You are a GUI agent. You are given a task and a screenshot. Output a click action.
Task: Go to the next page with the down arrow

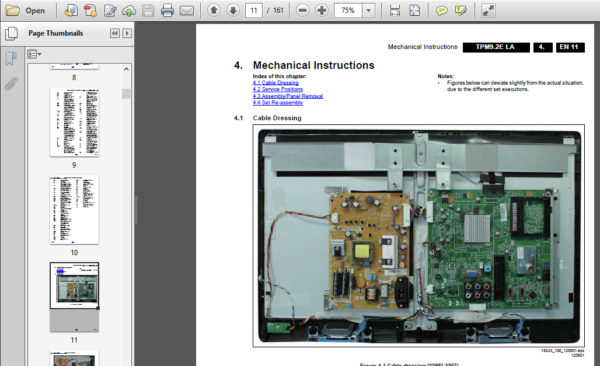click(233, 10)
